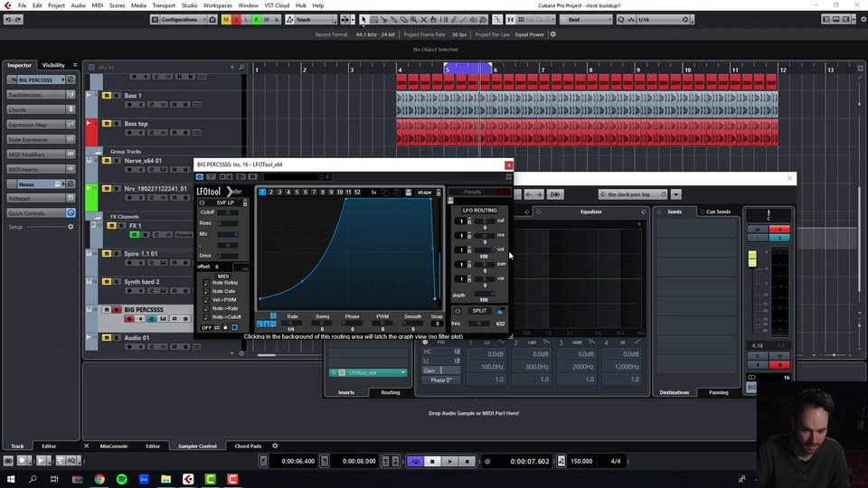Expand the Bass 1 track folder arrow
Viewport: 868px width, 488px height.
(x=89, y=95)
